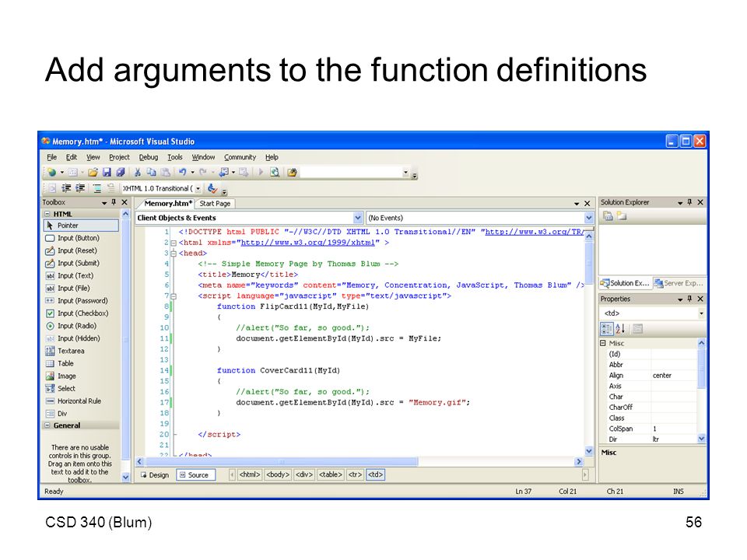This screenshot has width=747, height=560.
Task: Click the Save Memory.htm disk icon
Action: tap(107, 173)
